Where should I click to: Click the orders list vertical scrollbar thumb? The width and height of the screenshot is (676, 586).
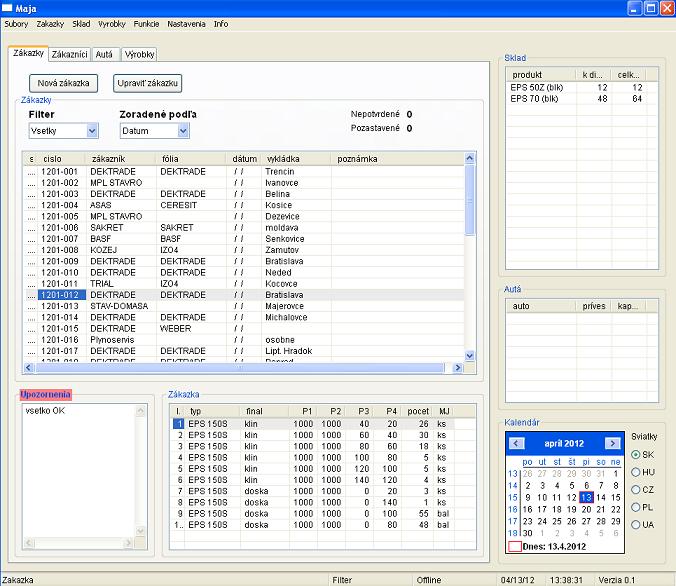[x=469, y=201]
